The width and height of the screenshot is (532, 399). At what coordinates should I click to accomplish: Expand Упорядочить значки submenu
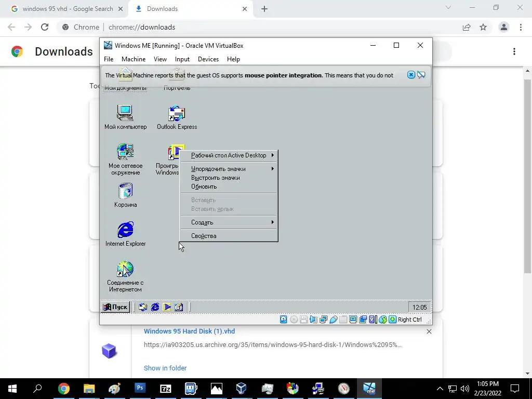[229, 169]
